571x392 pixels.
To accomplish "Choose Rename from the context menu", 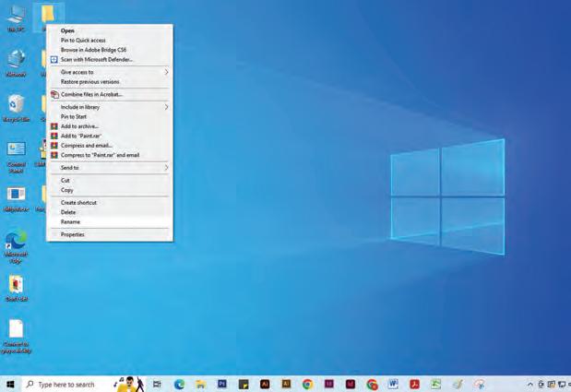I will [x=110, y=221].
